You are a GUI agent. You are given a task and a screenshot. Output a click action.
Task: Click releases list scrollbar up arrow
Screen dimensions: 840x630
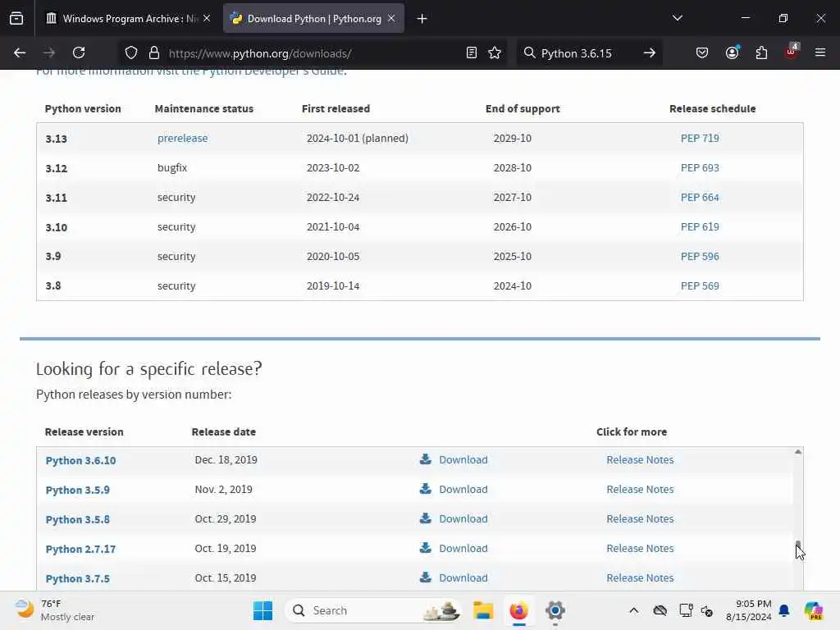point(797,452)
